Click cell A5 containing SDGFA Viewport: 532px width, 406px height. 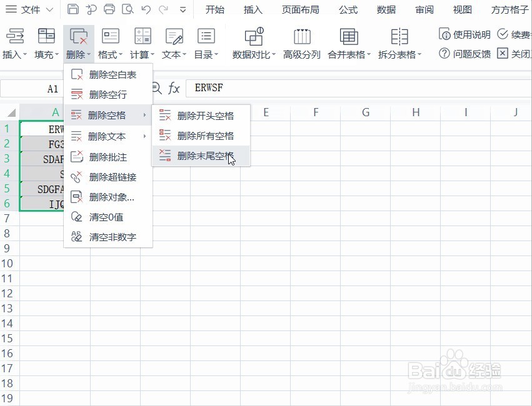pos(42,189)
